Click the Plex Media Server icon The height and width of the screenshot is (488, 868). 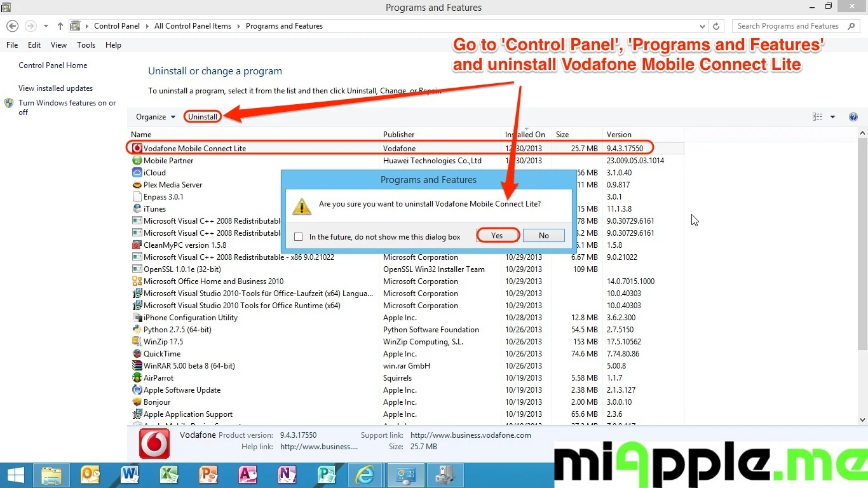[x=137, y=185]
